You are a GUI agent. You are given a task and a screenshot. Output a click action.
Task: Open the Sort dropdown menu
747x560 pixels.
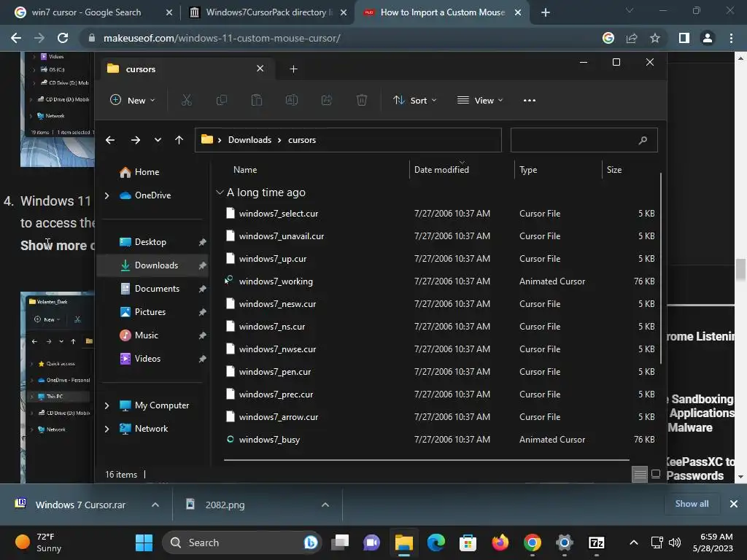[x=414, y=100]
